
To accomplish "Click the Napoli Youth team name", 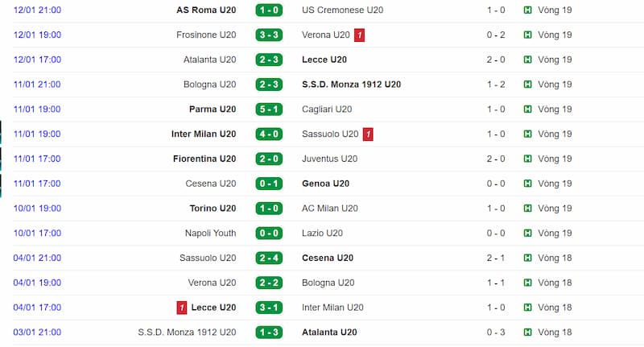I will point(210,233).
